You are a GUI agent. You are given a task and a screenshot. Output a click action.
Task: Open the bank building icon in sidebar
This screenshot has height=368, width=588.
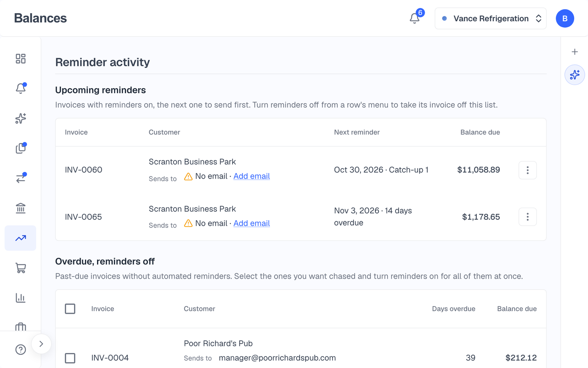21,208
